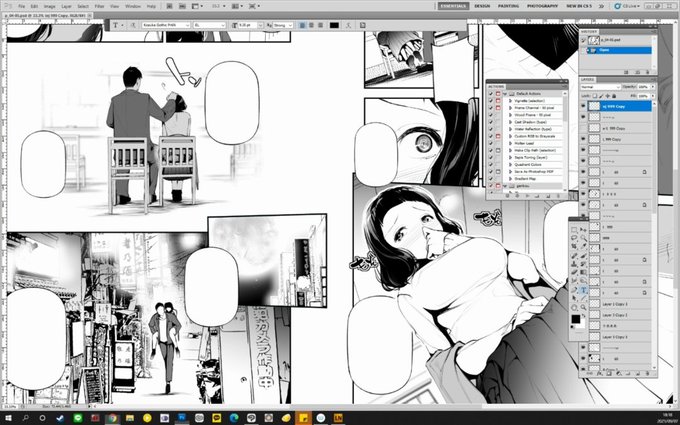Open the layer Opacity slider arrow
Viewport: 680px width, 425px height.
653,87
